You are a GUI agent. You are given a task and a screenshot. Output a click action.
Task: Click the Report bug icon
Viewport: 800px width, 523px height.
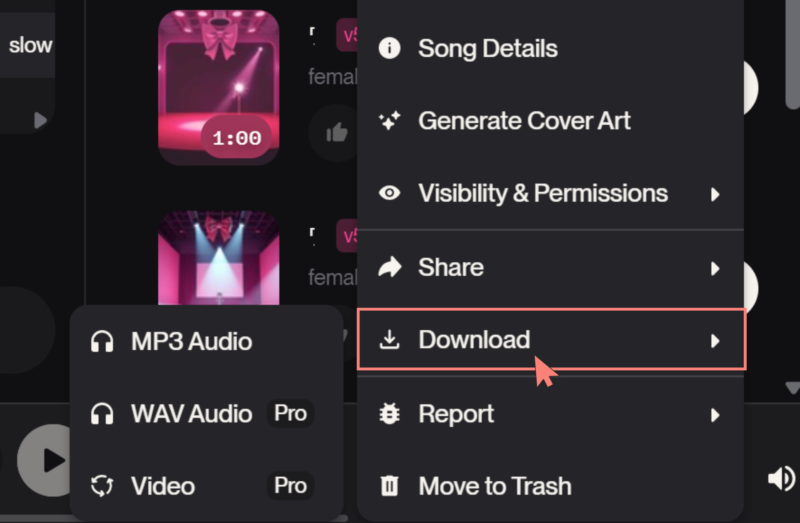coord(390,414)
